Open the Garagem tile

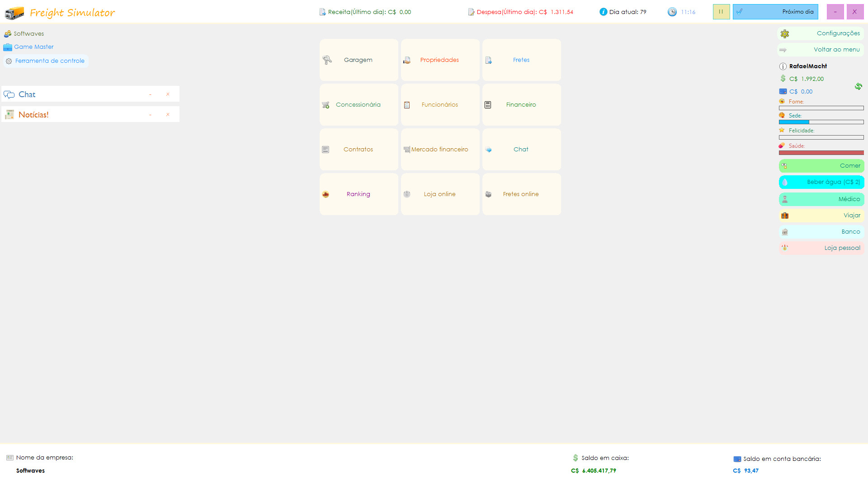click(x=359, y=60)
